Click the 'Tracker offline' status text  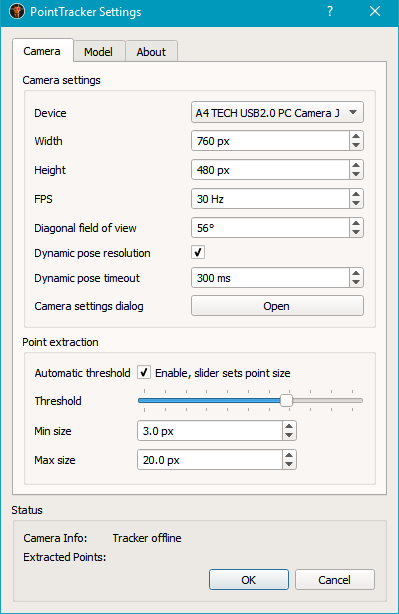click(147, 538)
